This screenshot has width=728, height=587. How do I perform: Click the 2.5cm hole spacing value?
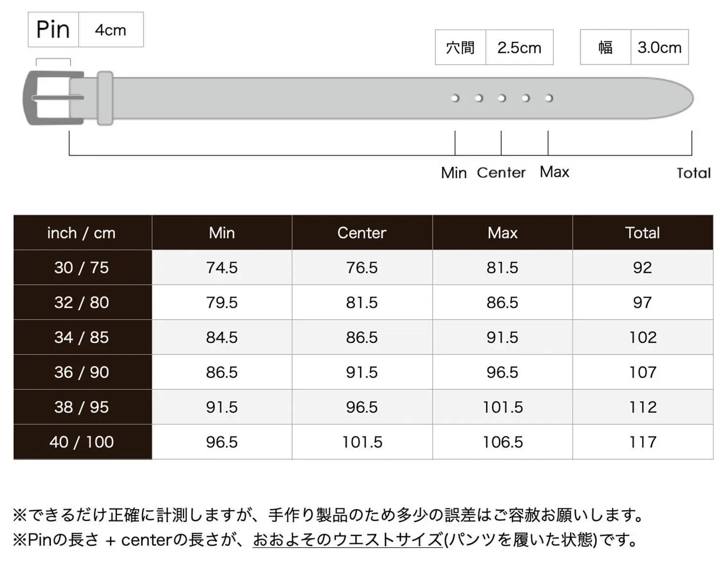click(x=519, y=48)
